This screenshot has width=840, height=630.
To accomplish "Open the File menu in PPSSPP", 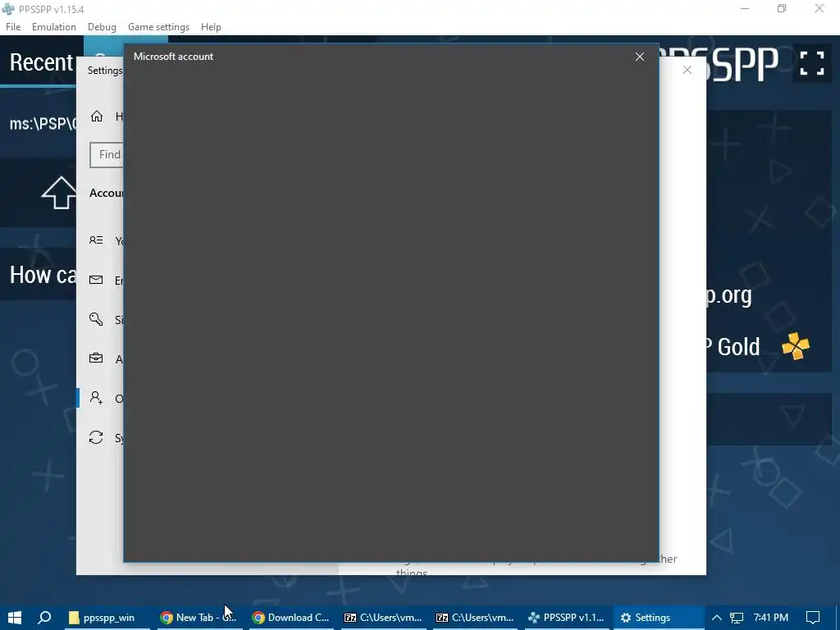I will click(13, 27).
